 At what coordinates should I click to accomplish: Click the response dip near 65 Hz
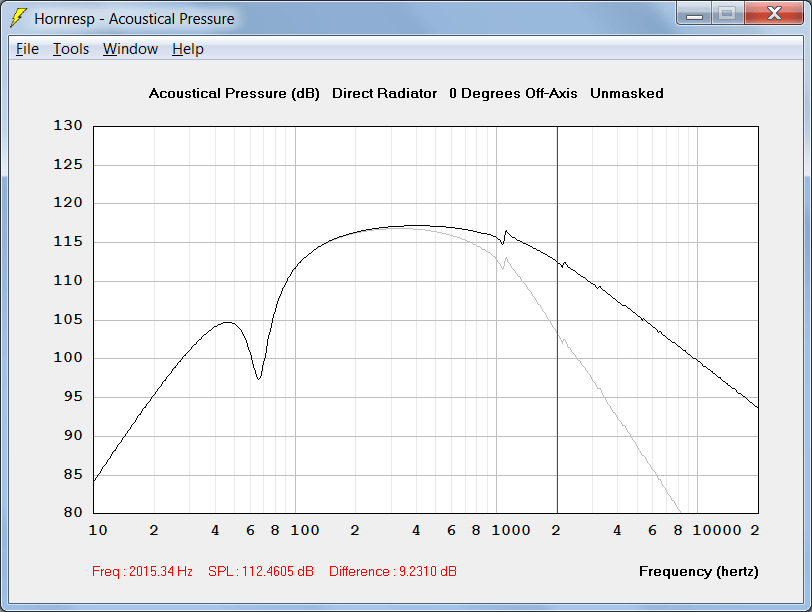click(x=259, y=378)
